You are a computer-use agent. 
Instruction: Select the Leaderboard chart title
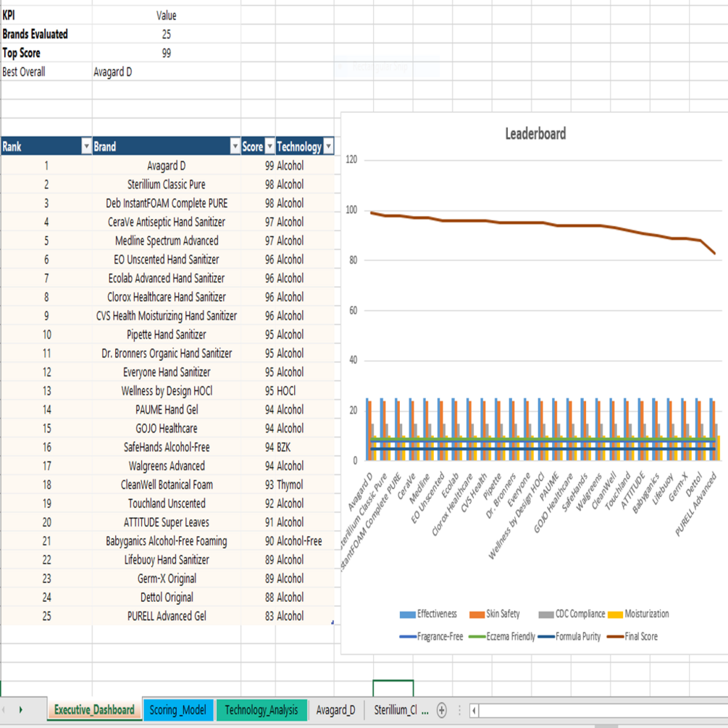click(x=535, y=134)
